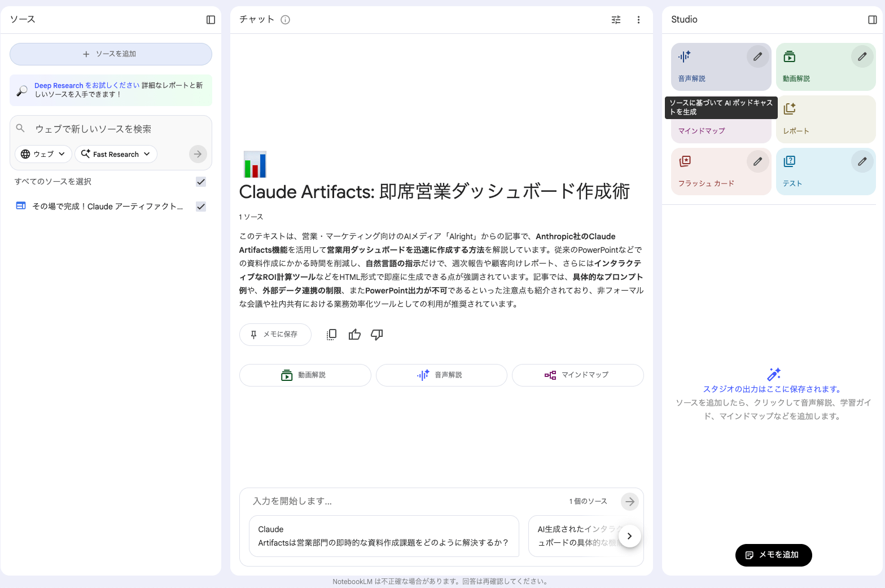Click the メモを追加 button
The height and width of the screenshot is (588, 885).
tap(773, 555)
